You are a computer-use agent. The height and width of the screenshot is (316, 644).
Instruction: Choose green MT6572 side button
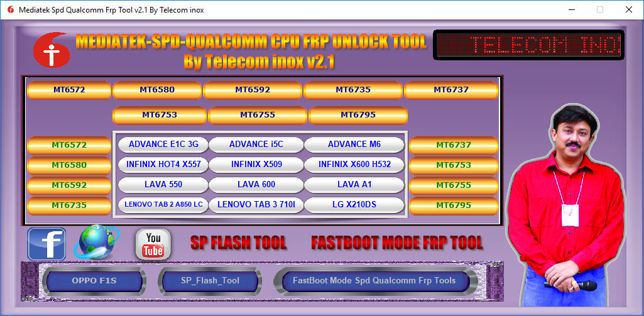[69, 146]
